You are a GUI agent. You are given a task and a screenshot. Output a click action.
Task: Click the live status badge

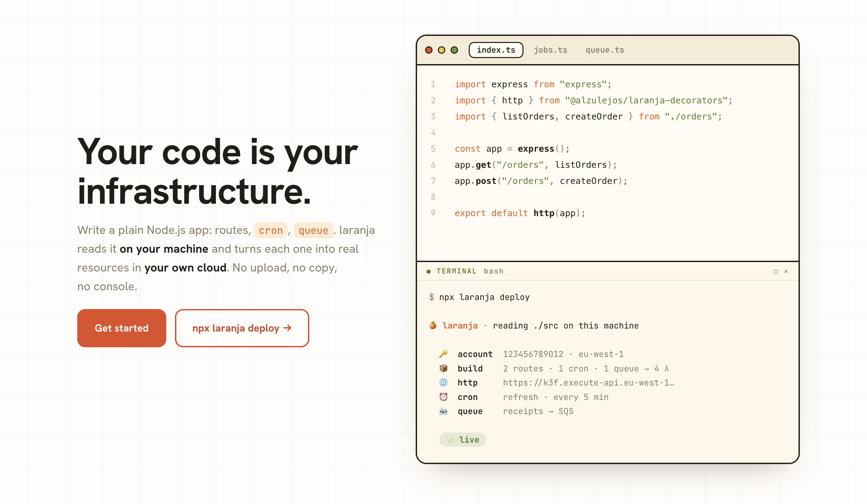click(462, 439)
